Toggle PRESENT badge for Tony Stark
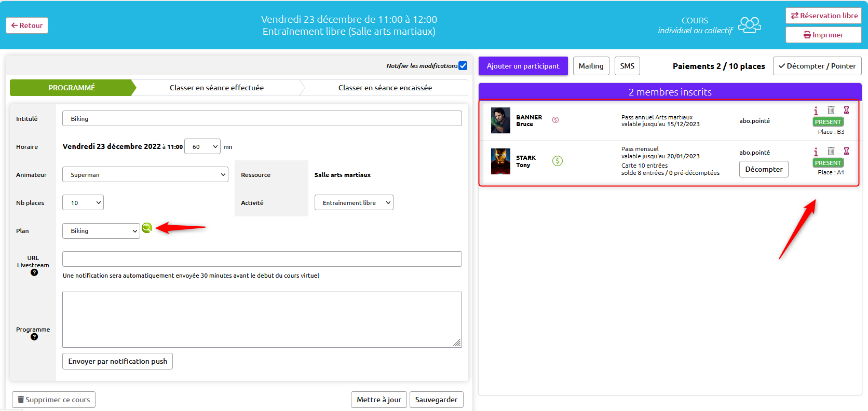The width and height of the screenshot is (868, 411). coord(828,163)
